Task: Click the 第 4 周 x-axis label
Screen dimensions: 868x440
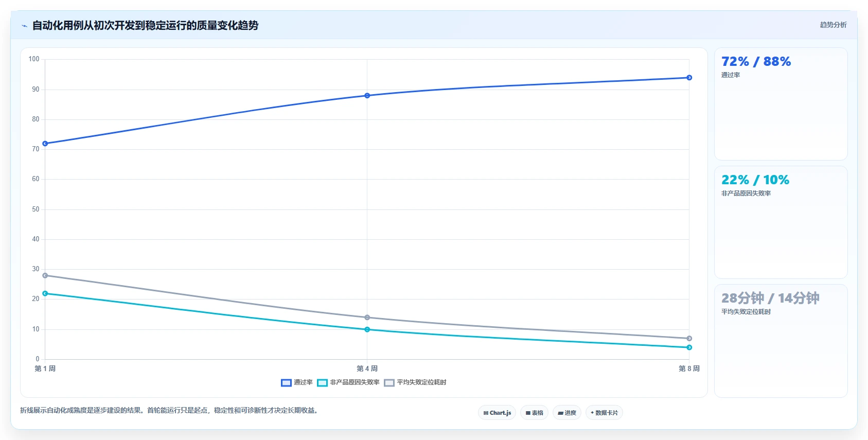Action: pos(367,368)
